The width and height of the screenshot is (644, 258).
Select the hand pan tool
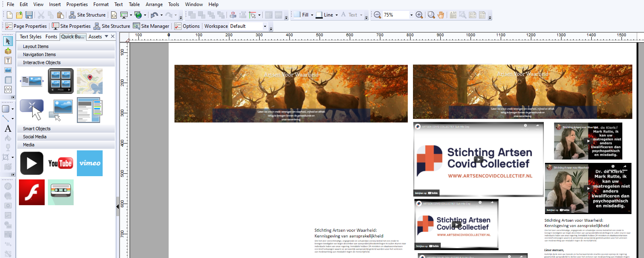pos(441,15)
